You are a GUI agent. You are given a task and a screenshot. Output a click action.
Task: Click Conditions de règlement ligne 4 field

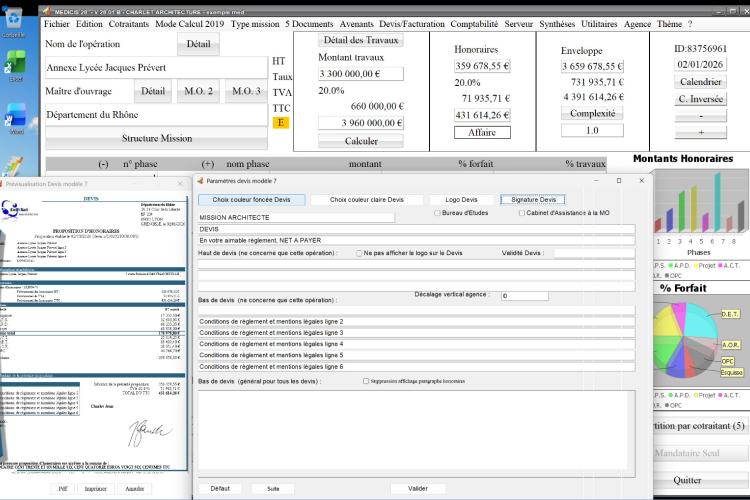coord(417,344)
